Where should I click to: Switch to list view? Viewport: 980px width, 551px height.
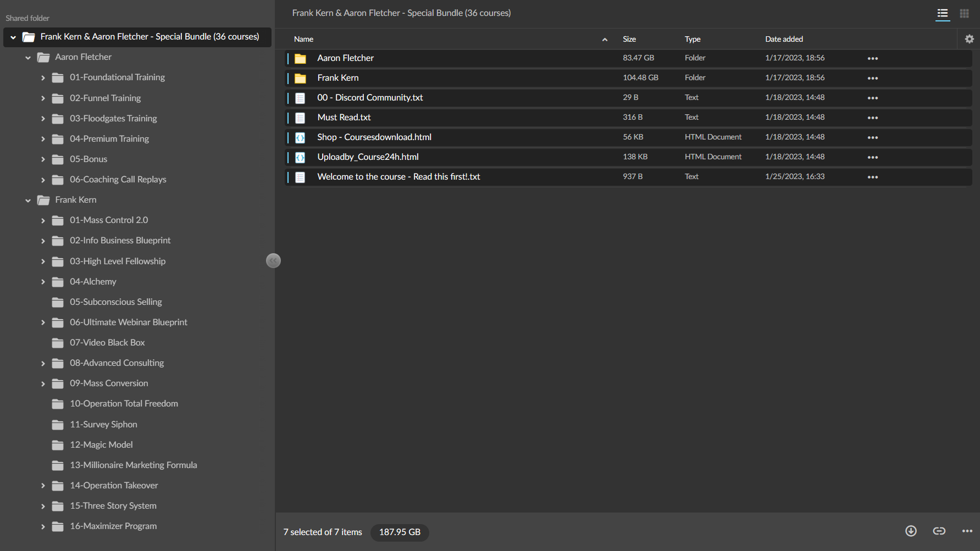tap(943, 13)
